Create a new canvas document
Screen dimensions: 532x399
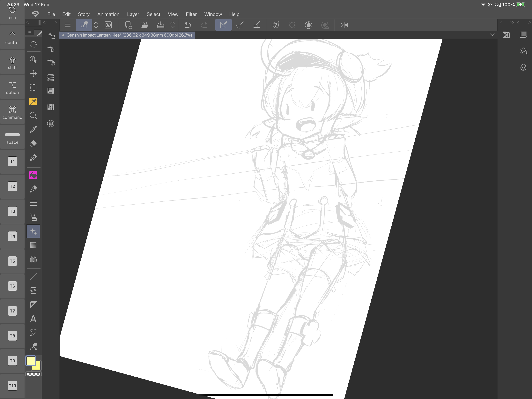[x=129, y=25]
